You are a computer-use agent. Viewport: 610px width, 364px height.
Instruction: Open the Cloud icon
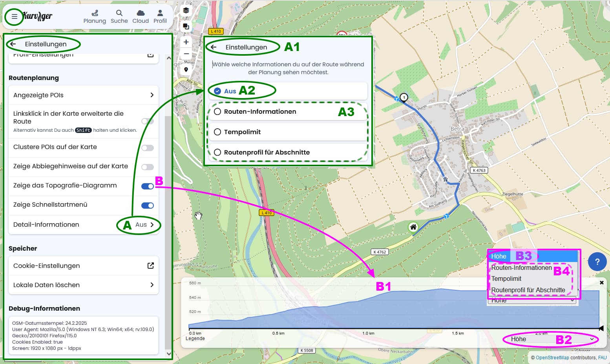point(141,13)
